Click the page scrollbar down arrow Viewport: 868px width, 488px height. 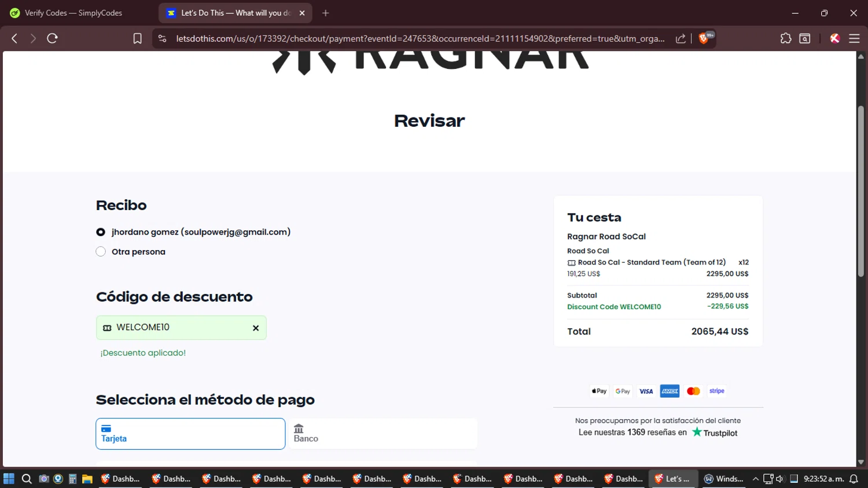[861, 462]
